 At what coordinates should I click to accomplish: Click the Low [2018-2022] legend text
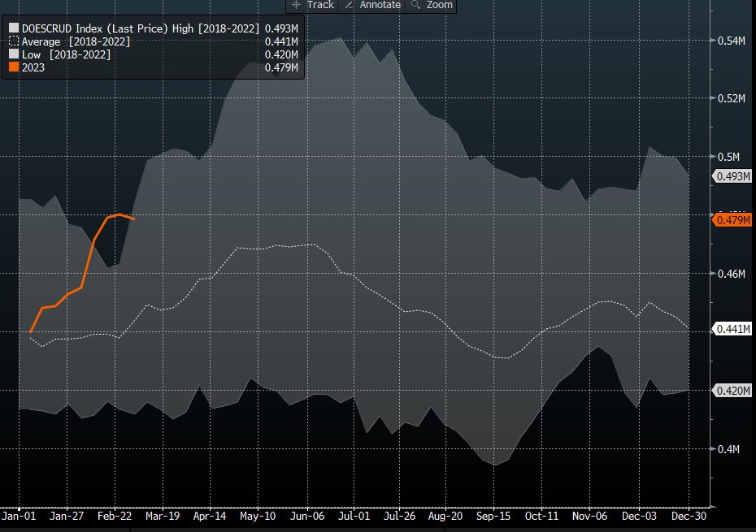pyautogui.click(x=67, y=54)
